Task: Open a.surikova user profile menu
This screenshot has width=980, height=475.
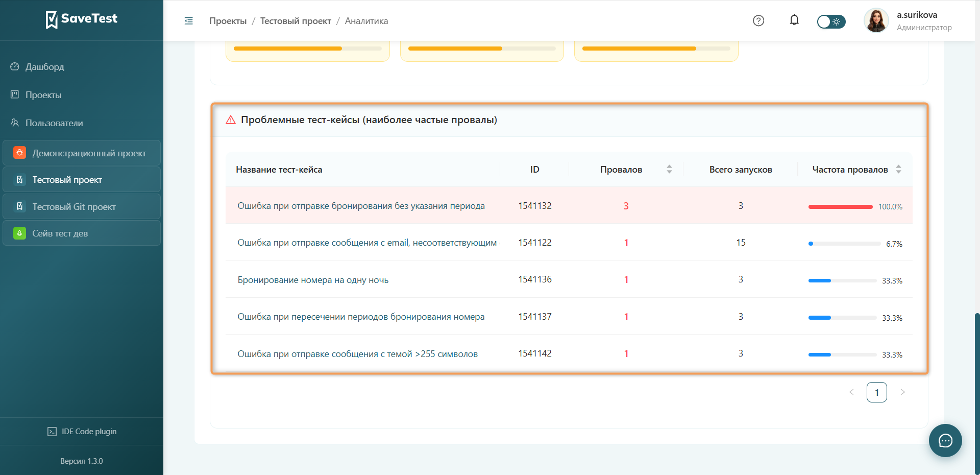Action: tap(908, 21)
